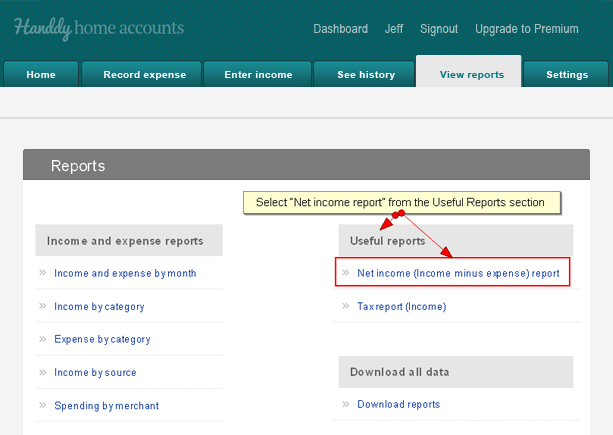Click the Jeff profile link
This screenshot has width=613, height=435.
[394, 29]
